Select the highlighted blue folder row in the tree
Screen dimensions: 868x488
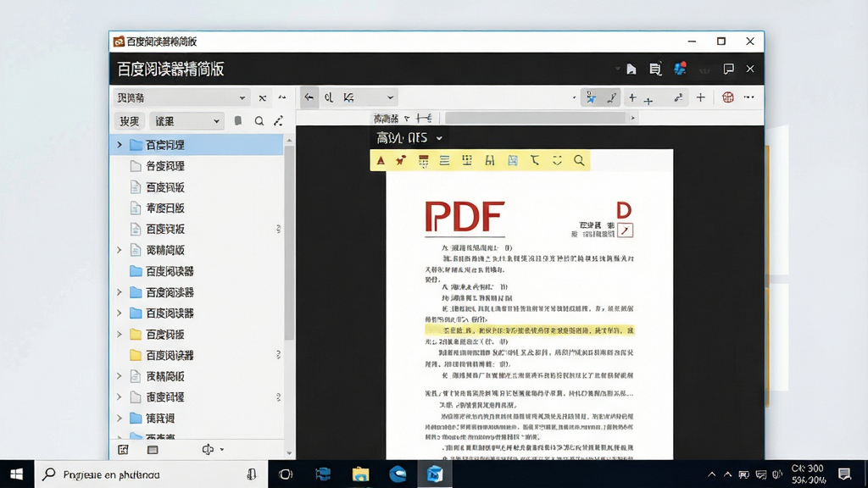tap(197, 145)
